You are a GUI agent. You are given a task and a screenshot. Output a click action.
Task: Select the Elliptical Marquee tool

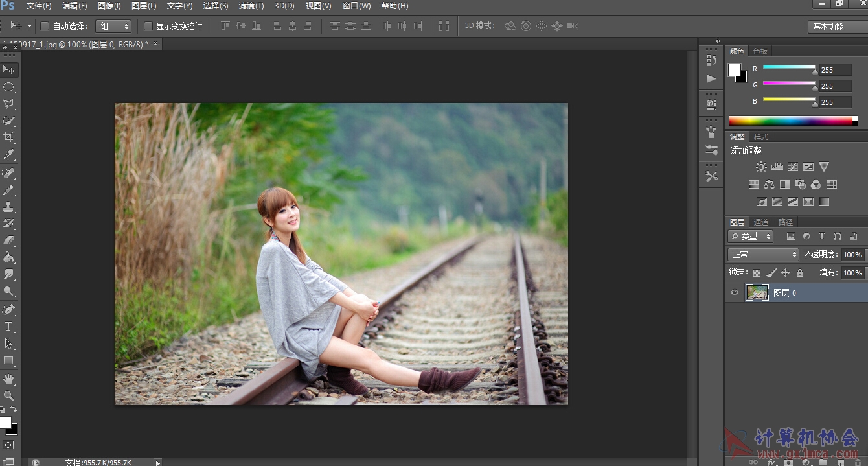(x=9, y=87)
